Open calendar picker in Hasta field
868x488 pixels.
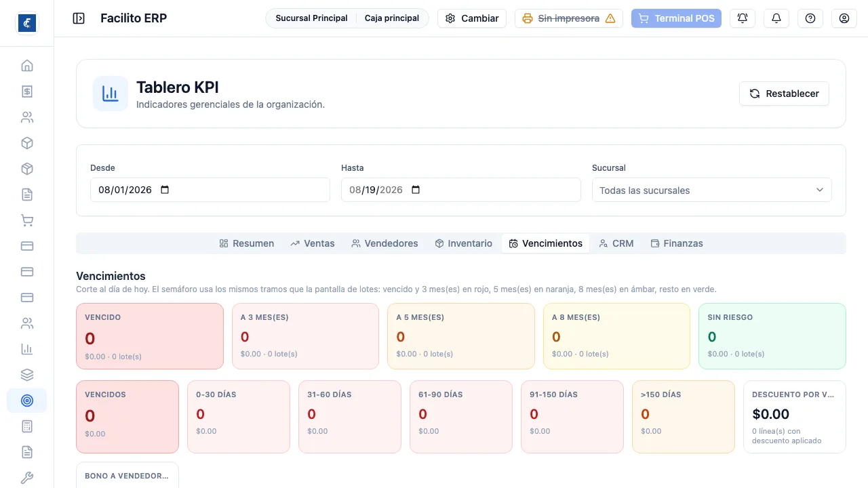click(416, 190)
